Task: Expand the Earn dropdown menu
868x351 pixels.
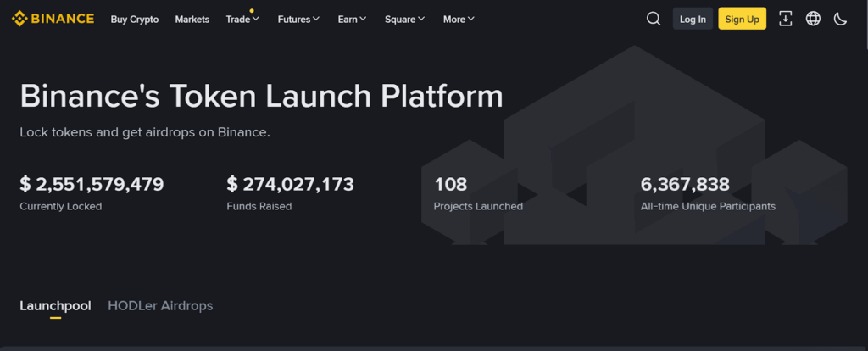Action: (x=352, y=19)
